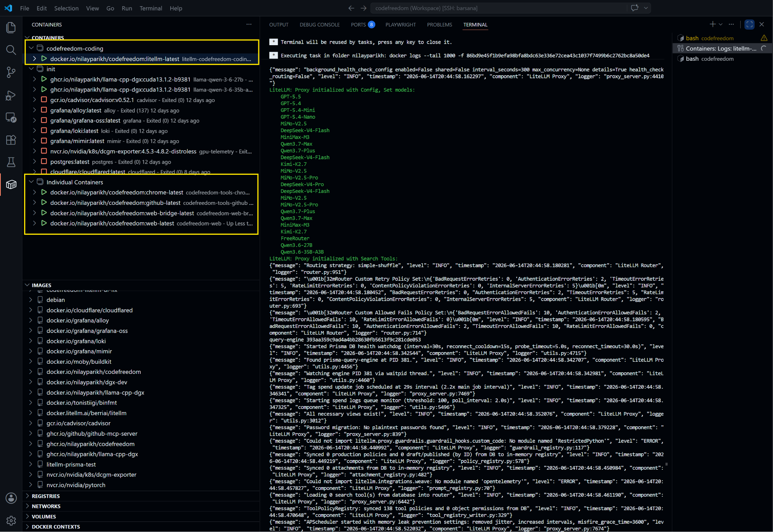Click the group icon beside Individual Containers
The image size is (773, 532).
click(x=40, y=182)
